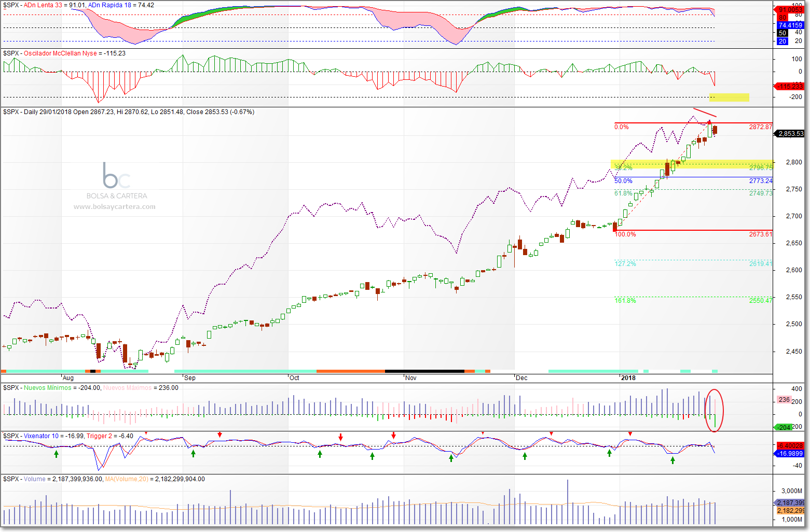This screenshot has width=810, height=532.
Task: Click the red -6.40028 Trigger value badge
Action: click(x=789, y=445)
